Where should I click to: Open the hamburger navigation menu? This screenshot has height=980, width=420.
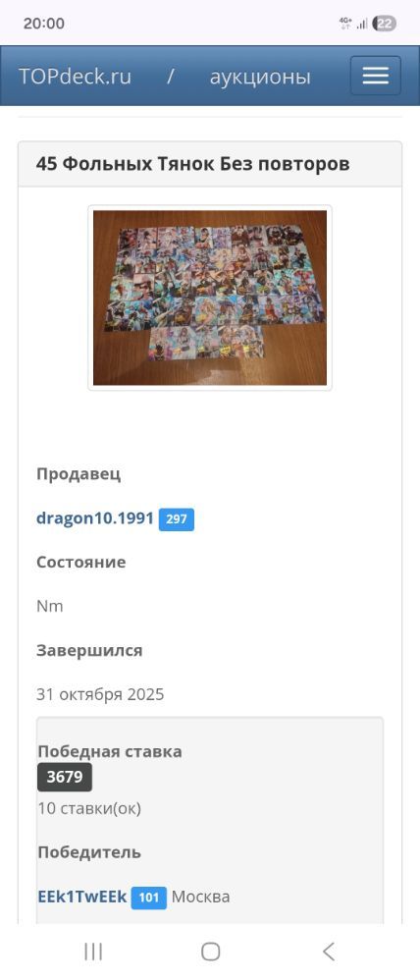click(375, 76)
